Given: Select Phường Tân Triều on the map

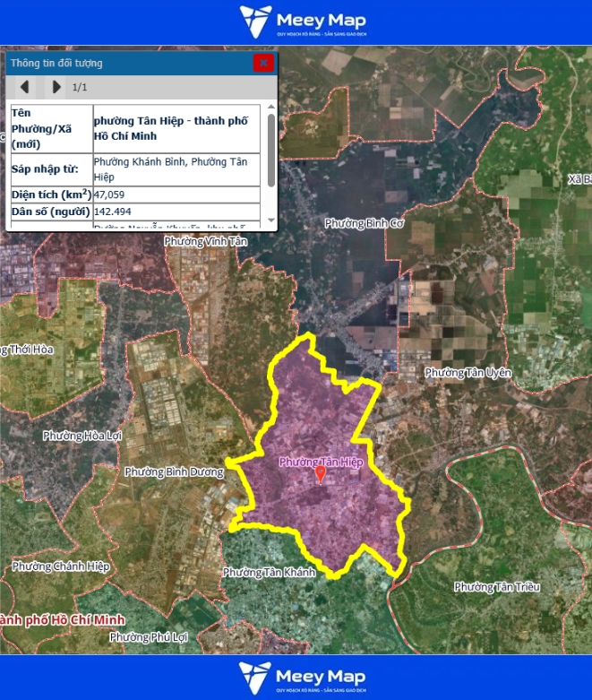Looking at the screenshot, I should [x=497, y=587].
